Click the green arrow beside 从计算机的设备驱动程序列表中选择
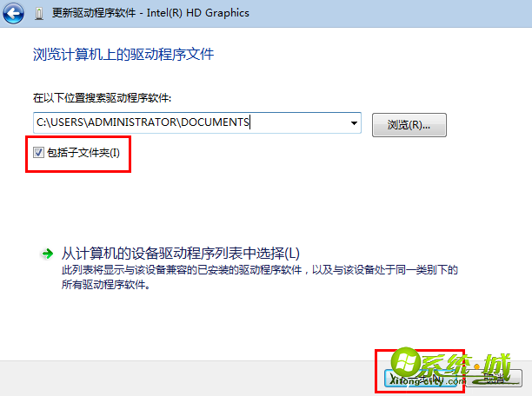Screen dimensions: 532x396 (47, 254)
